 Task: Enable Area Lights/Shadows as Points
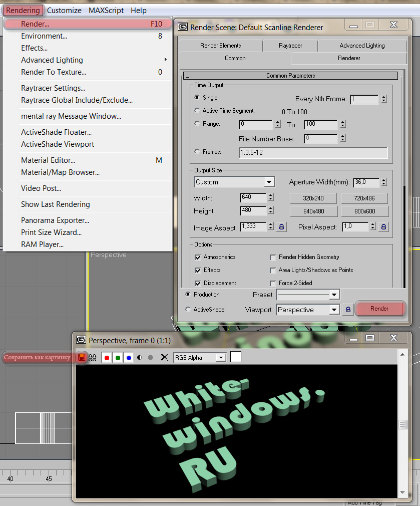273,270
